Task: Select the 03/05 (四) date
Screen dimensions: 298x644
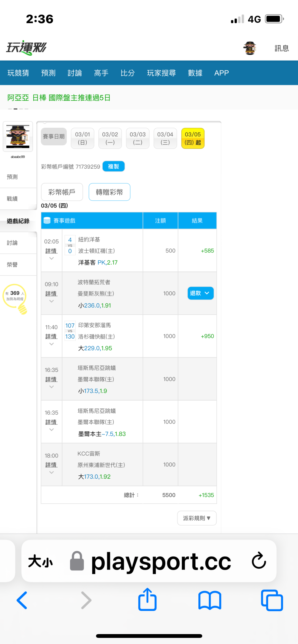Action: [193, 138]
